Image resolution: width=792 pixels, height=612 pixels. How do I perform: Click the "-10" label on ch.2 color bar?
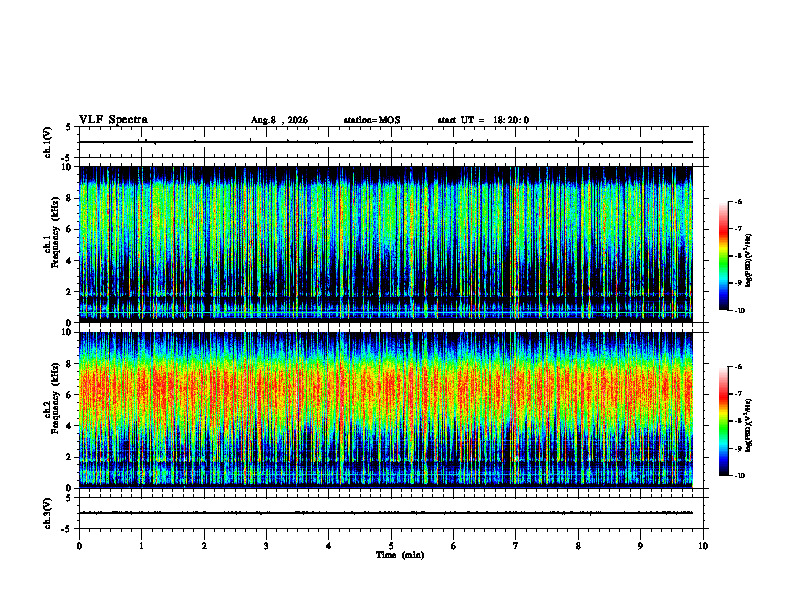pos(739,475)
